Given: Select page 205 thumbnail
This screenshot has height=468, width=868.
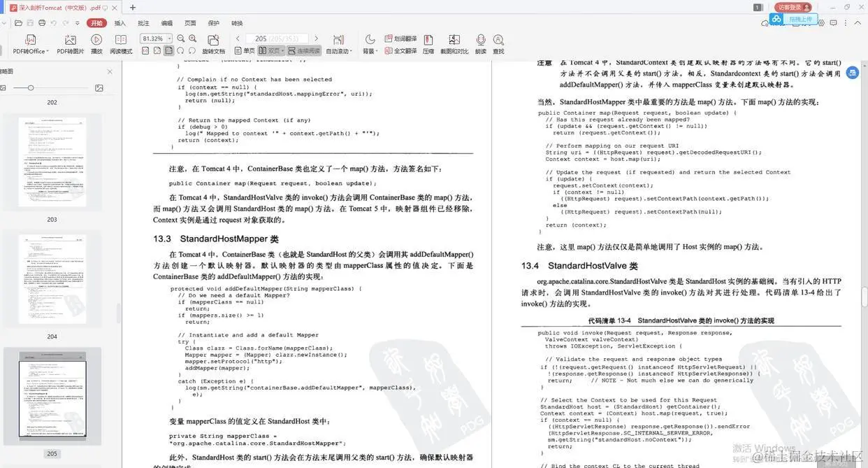Looking at the screenshot, I should (x=52, y=397).
